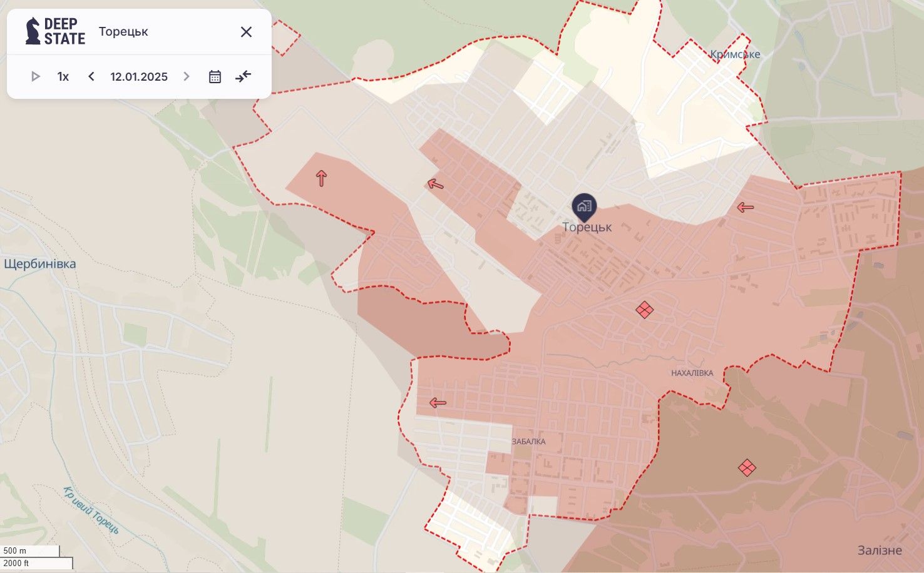Click the Залізне settlement label

coord(880,550)
